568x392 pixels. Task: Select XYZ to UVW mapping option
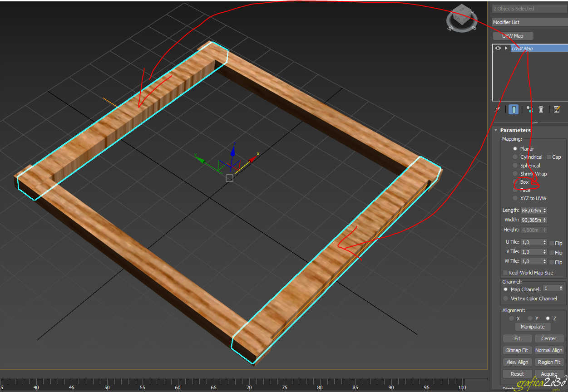[x=515, y=198]
